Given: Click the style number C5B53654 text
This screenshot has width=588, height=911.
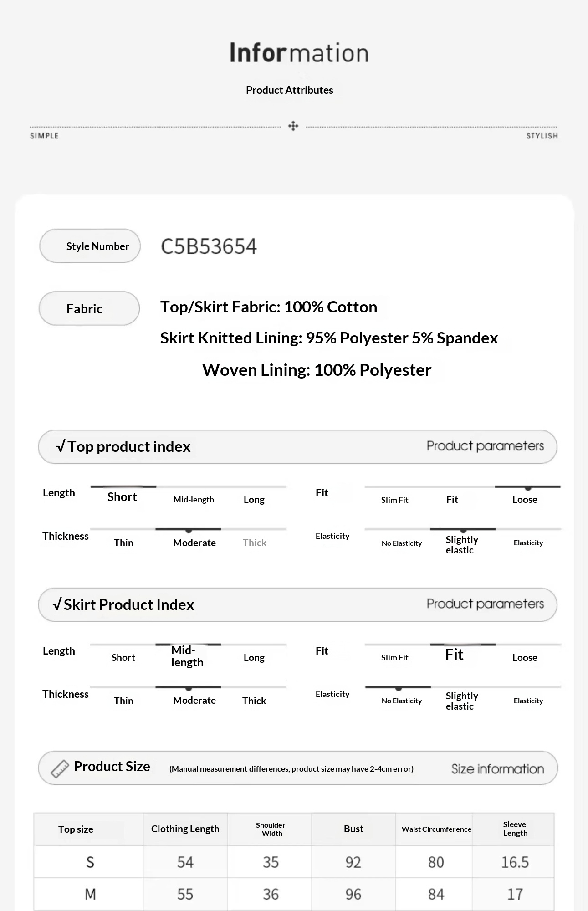Looking at the screenshot, I should (x=209, y=246).
